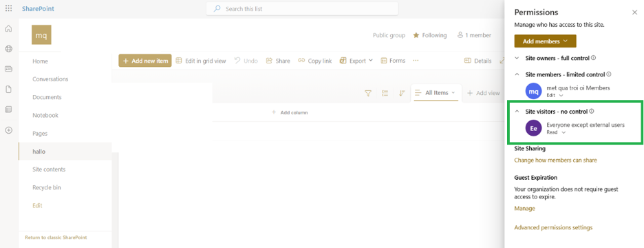Click the Search this list box
The image size is (644, 248).
pos(302,9)
